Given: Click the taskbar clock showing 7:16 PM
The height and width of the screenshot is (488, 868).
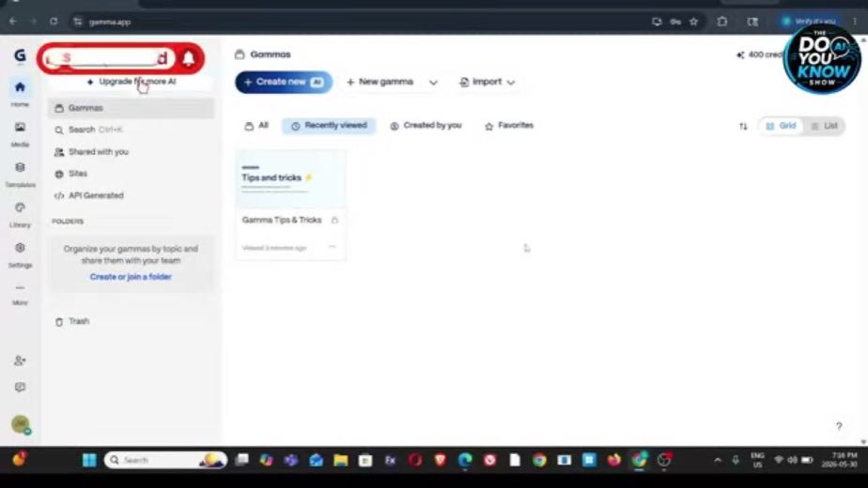Looking at the screenshot, I should [839, 460].
